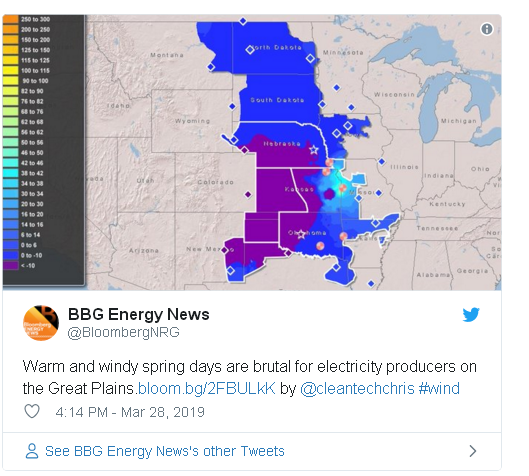Click the 4:14 PM - Mar 28, 2019 timestamp
The width and height of the screenshot is (529, 476).
(130, 412)
